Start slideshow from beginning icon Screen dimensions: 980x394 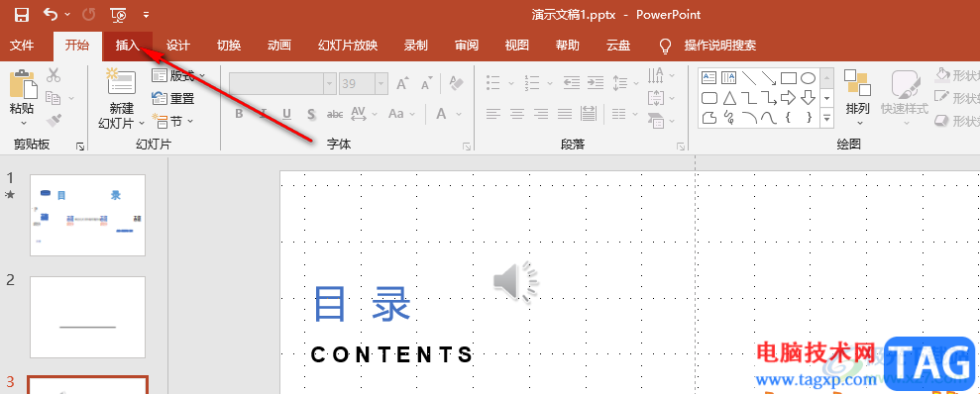click(118, 15)
